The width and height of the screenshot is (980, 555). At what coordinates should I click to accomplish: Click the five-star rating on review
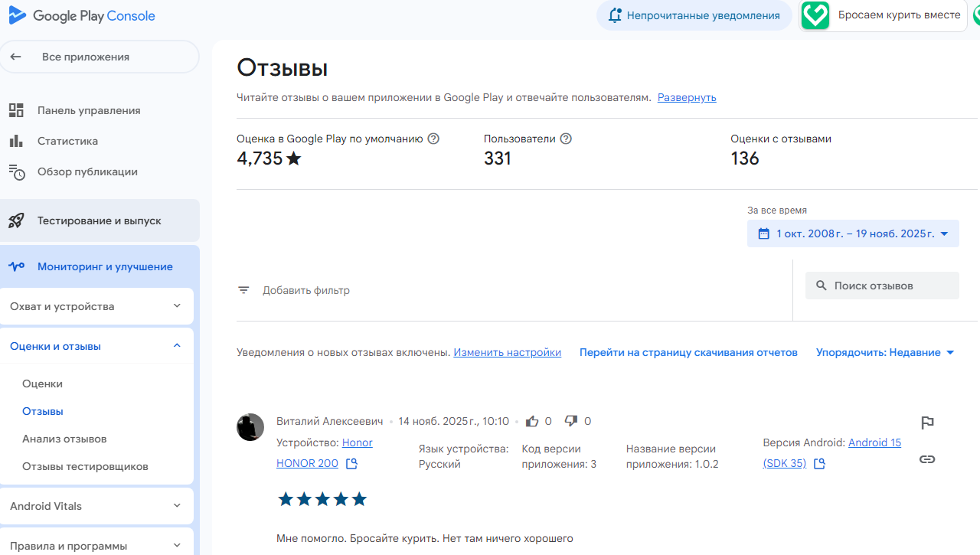click(x=322, y=499)
